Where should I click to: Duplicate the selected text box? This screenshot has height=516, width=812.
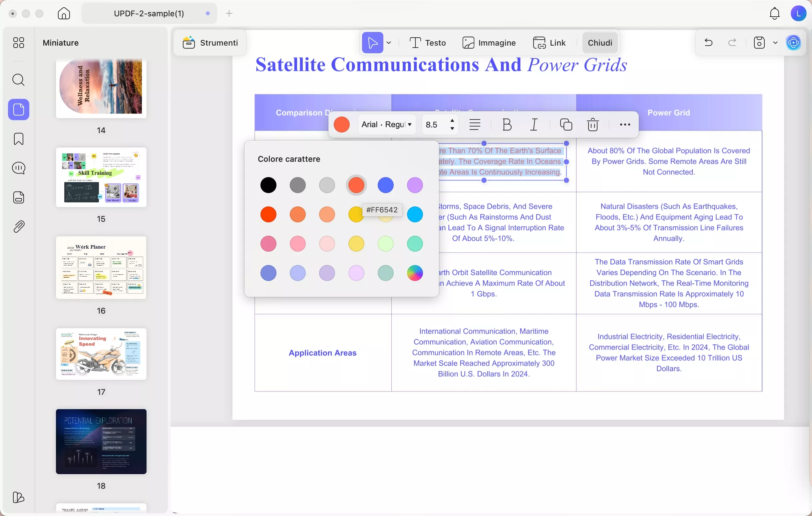pos(566,125)
